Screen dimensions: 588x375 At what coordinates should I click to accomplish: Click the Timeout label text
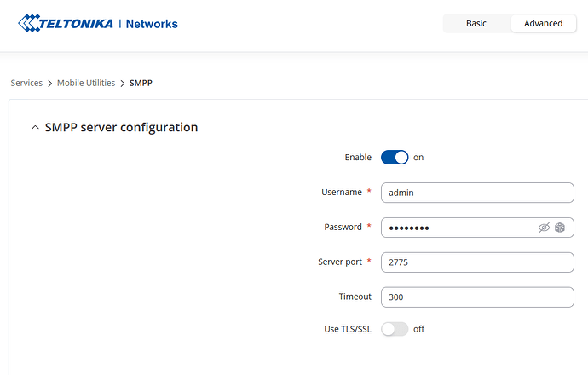355,297
